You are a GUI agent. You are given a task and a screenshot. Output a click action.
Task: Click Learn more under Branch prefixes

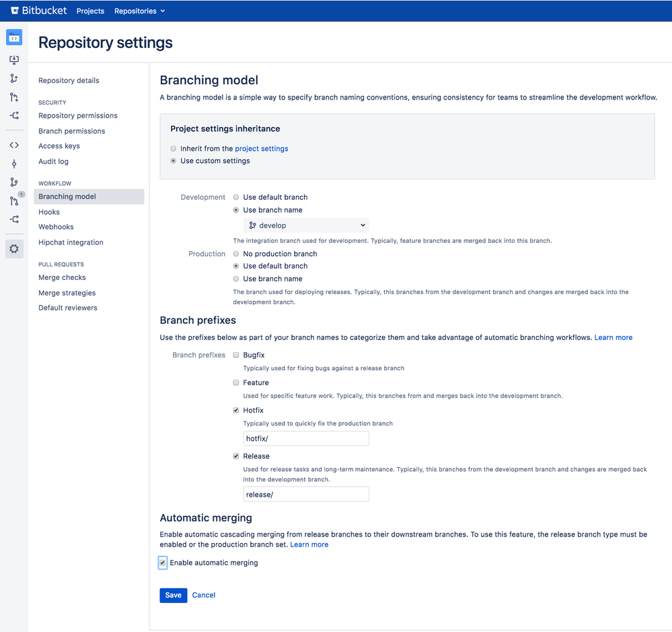point(613,337)
